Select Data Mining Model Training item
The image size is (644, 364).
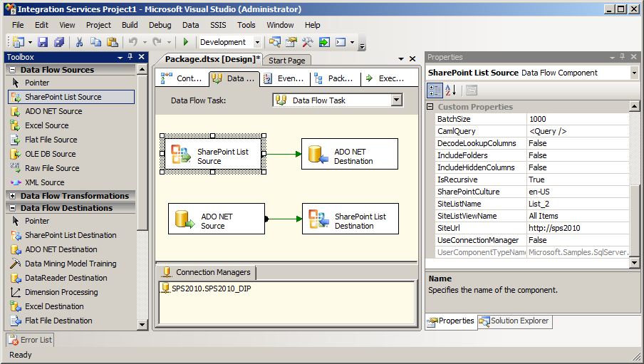pyautogui.click(x=71, y=264)
